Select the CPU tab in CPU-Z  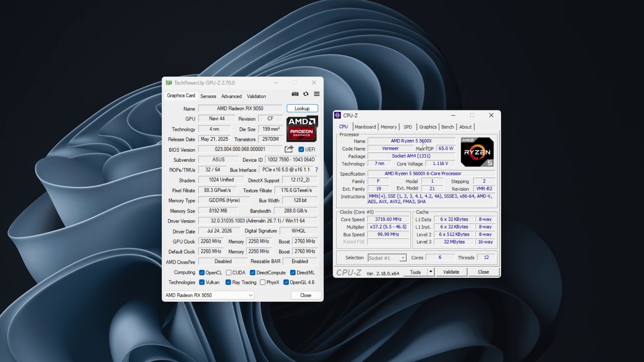point(343,127)
